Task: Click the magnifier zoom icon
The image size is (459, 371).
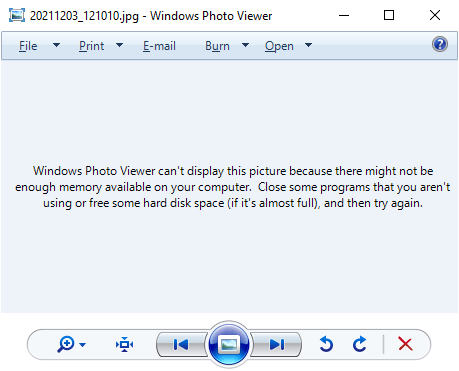Action: [x=66, y=344]
